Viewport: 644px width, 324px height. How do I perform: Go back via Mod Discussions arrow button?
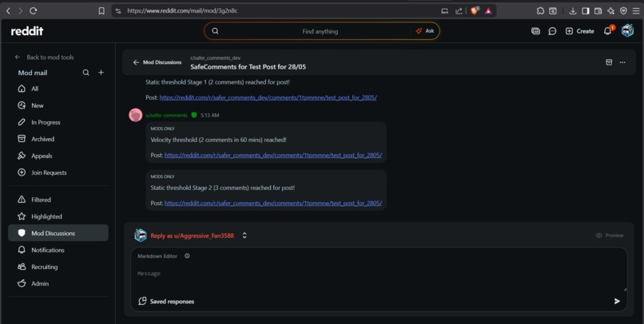tap(157, 62)
